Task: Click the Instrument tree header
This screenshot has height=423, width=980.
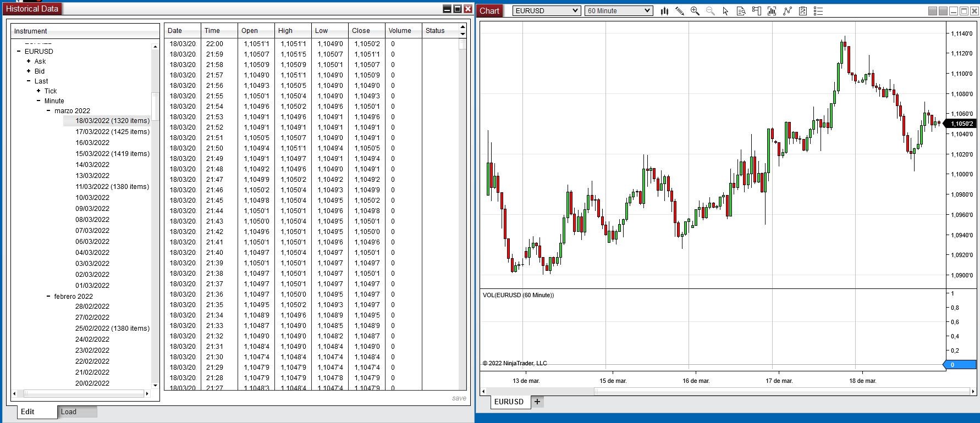Action: tap(85, 31)
